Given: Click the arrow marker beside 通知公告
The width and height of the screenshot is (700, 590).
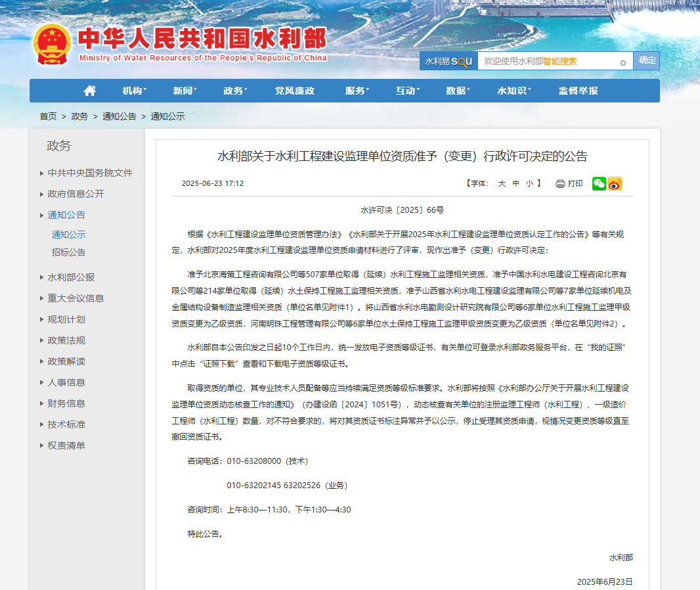Looking at the screenshot, I should pos(43,215).
